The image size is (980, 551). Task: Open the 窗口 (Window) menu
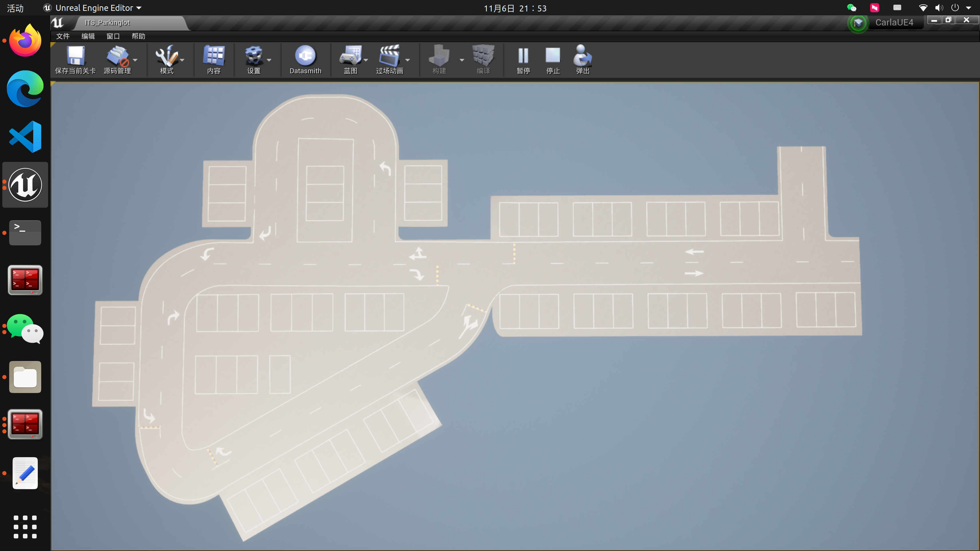tap(113, 36)
